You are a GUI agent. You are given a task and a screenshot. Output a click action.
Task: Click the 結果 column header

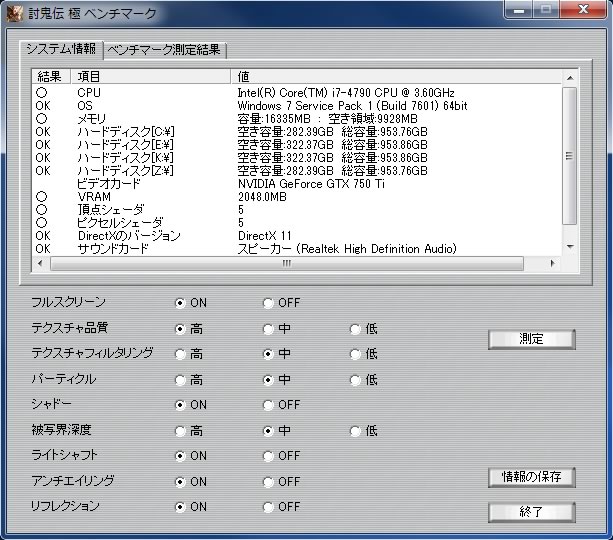pyautogui.click(x=51, y=77)
